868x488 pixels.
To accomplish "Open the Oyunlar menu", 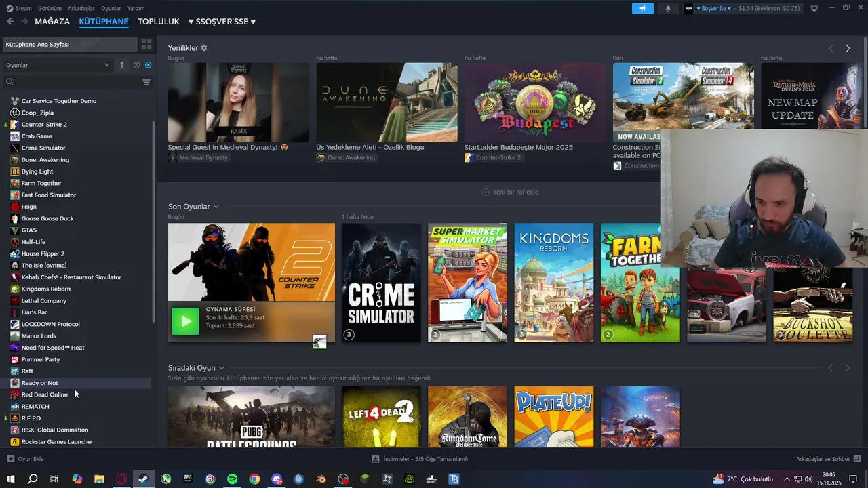I will pos(111,8).
